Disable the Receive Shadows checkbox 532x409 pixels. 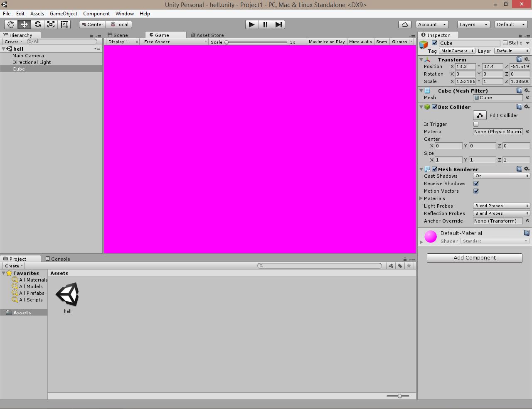point(476,184)
